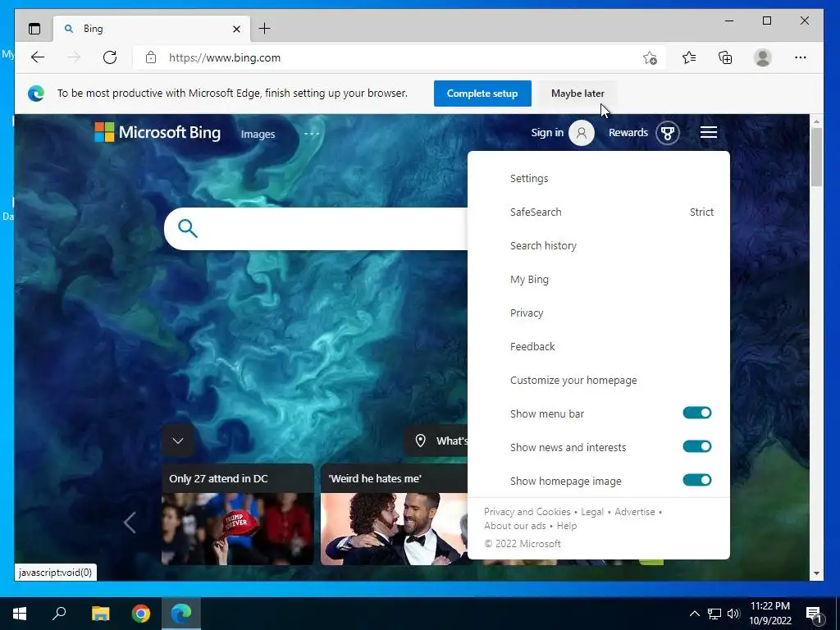
Task: Collapse the news feed chevron
Action: (178, 441)
